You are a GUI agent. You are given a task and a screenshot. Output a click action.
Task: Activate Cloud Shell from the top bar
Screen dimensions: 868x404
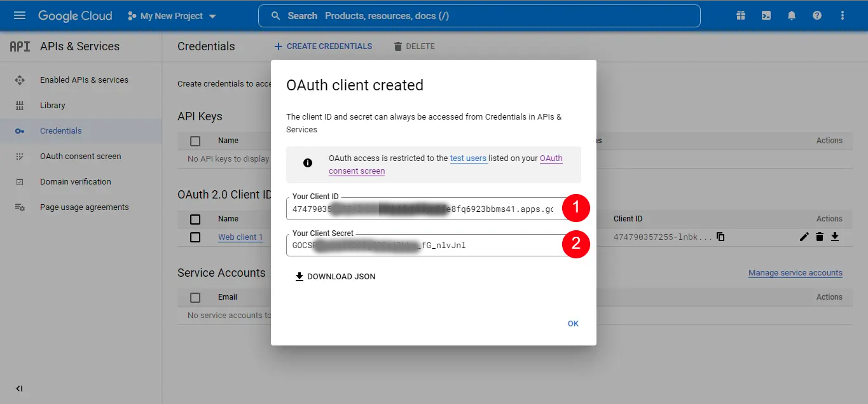[766, 15]
